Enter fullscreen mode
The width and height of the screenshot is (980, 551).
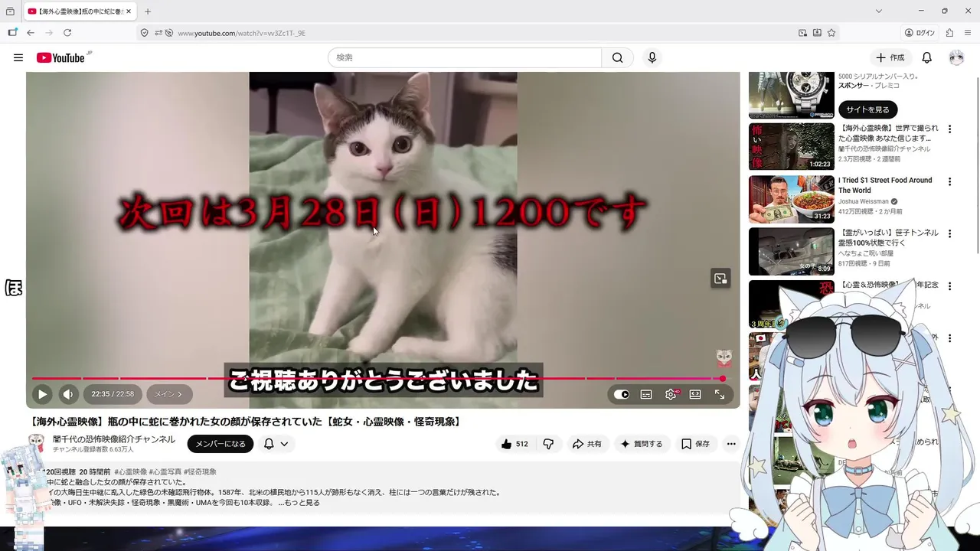point(720,394)
